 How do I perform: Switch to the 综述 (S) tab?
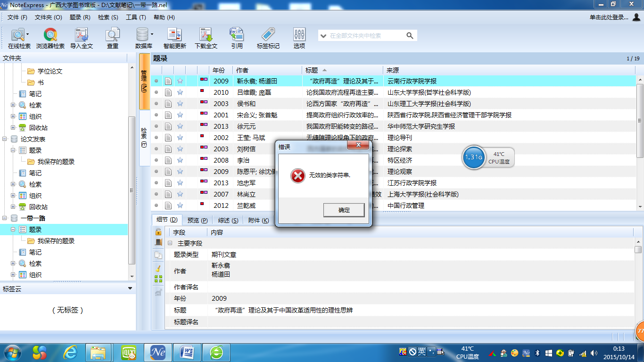pyautogui.click(x=228, y=220)
